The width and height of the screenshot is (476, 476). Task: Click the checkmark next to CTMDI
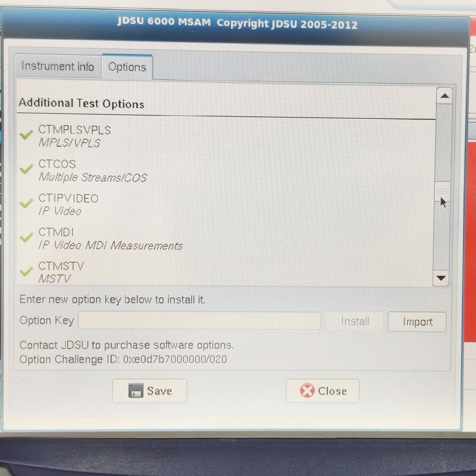click(26, 237)
